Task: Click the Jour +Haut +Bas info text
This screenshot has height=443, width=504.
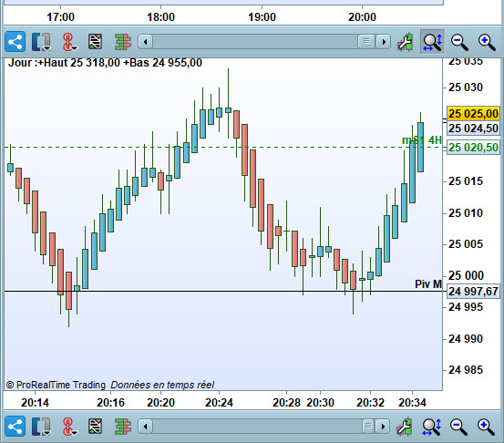Action: [x=105, y=62]
